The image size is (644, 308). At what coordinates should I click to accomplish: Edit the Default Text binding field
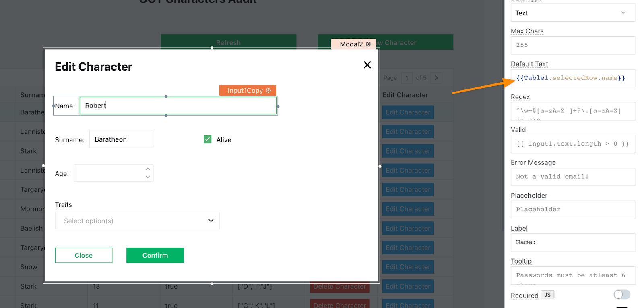click(572, 78)
